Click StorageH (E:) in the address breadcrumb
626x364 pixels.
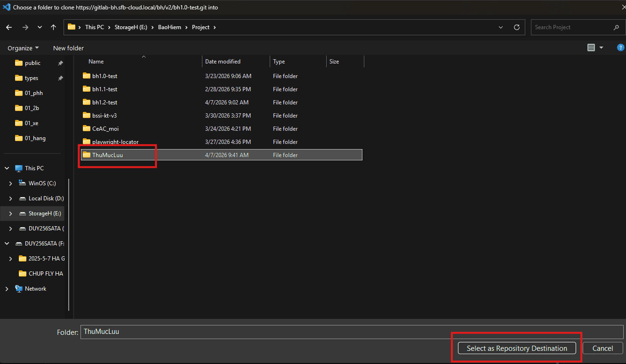click(x=131, y=27)
